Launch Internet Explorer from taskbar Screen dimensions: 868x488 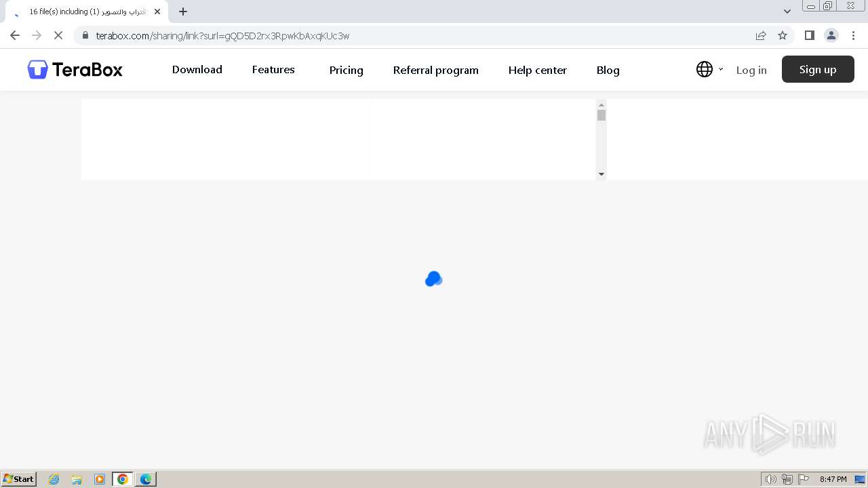click(54, 479)
